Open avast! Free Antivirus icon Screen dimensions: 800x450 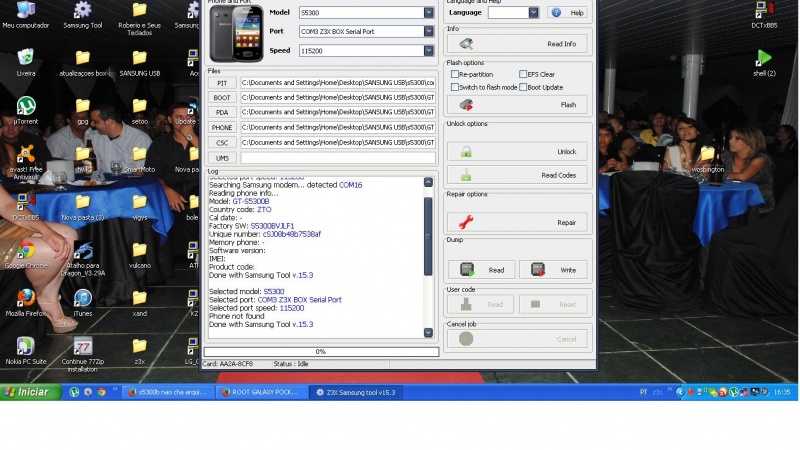coord(26,162)
